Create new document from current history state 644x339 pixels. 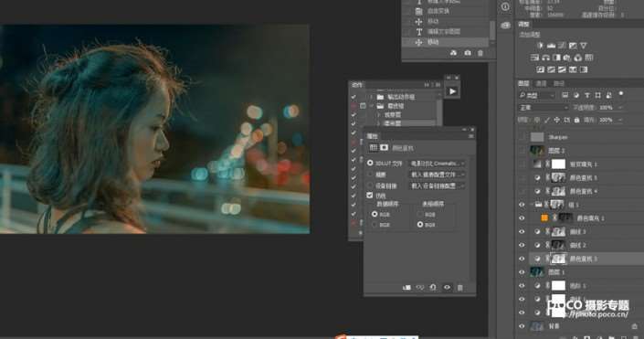coord(453,53)
